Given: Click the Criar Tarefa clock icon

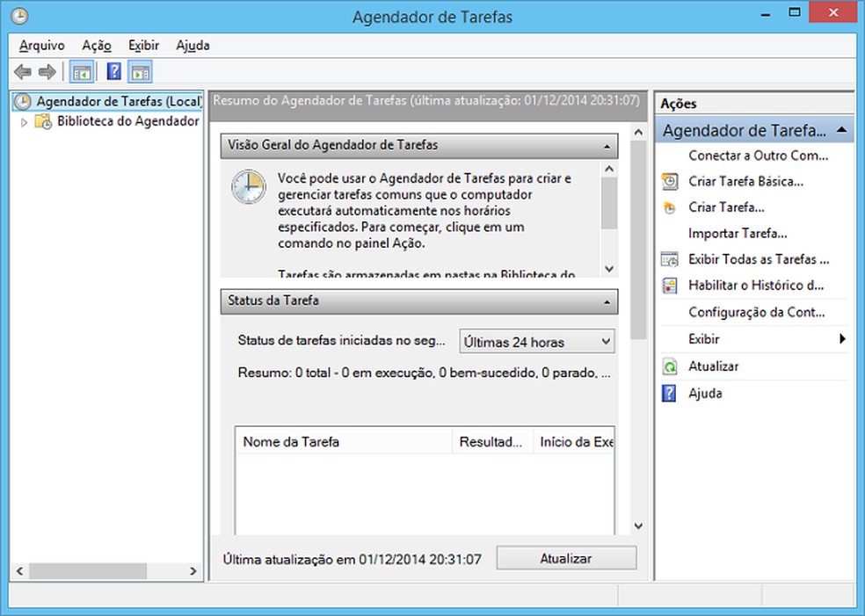Looking at the screenshot, I should [669, 207].
